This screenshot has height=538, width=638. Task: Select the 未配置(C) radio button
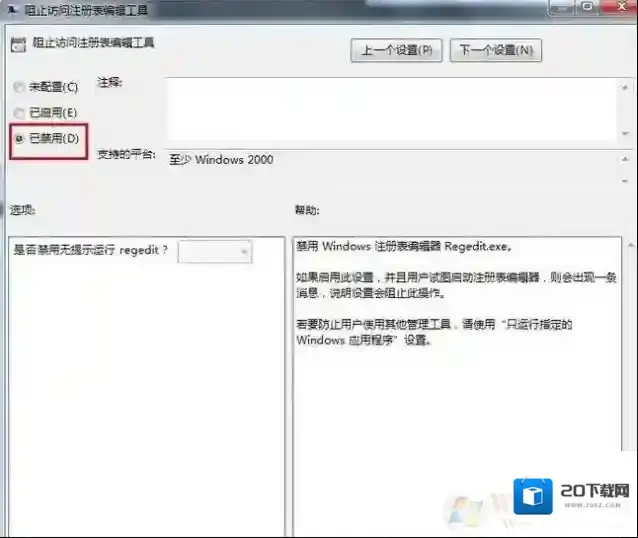[x=20, y=88]
